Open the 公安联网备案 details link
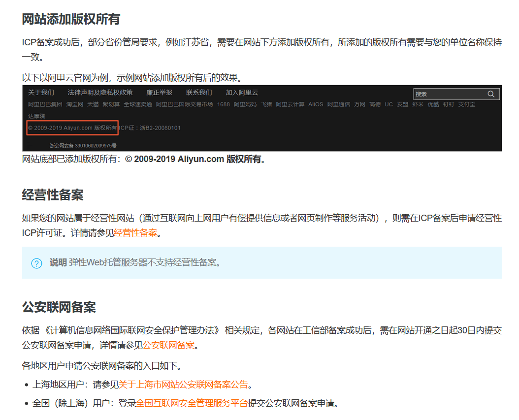519x420 pixels. pos(168,345)
